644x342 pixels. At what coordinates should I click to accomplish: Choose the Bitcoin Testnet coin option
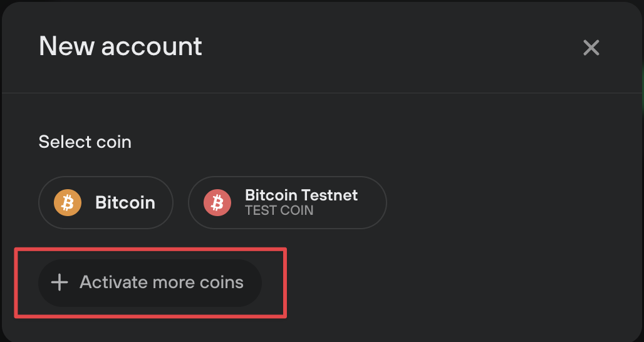tap(288, 202)
